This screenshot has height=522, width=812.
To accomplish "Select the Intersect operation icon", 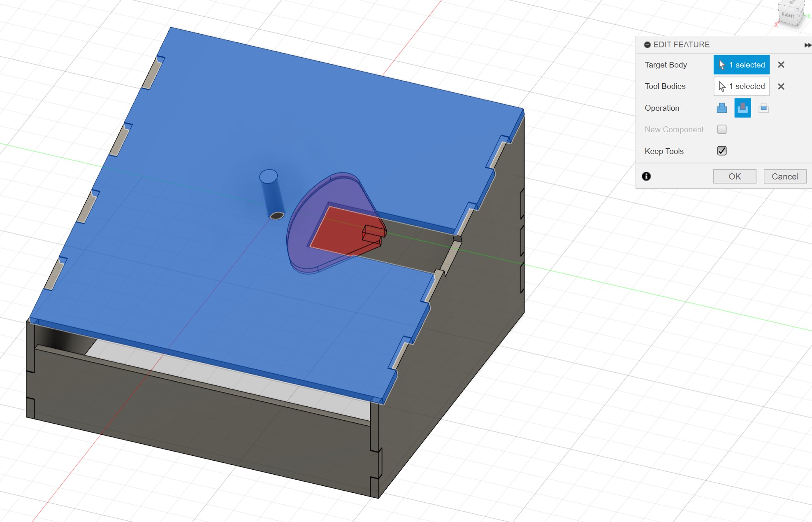I will point(763,108).
